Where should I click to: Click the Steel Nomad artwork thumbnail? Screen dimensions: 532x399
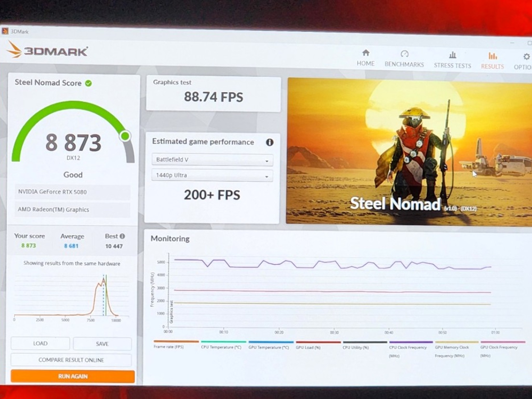(409, 152)
